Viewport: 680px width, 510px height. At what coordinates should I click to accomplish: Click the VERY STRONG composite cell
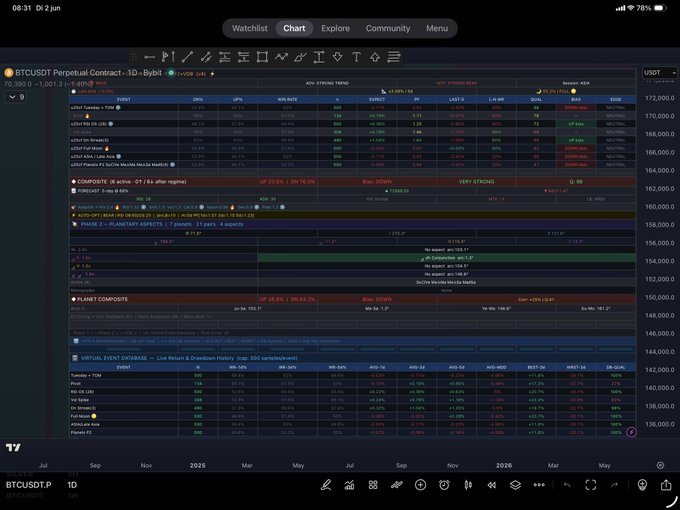coord(476,182)
